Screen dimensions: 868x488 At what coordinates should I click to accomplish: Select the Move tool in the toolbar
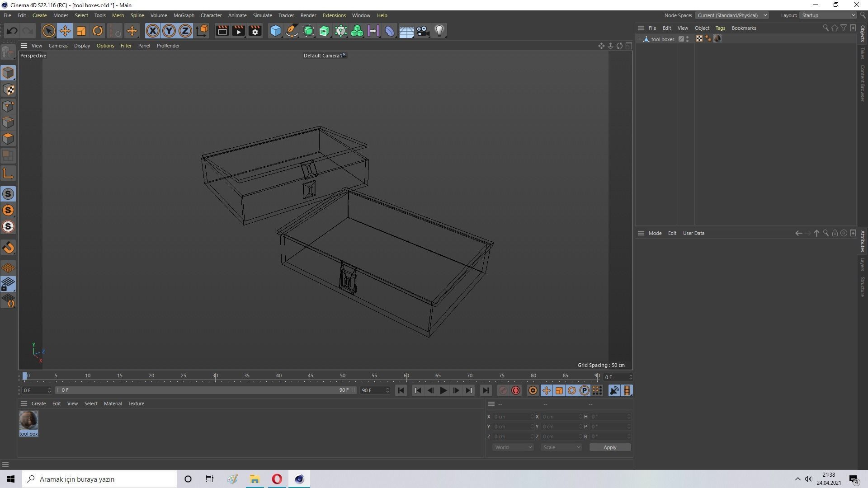tap(65, 31)
